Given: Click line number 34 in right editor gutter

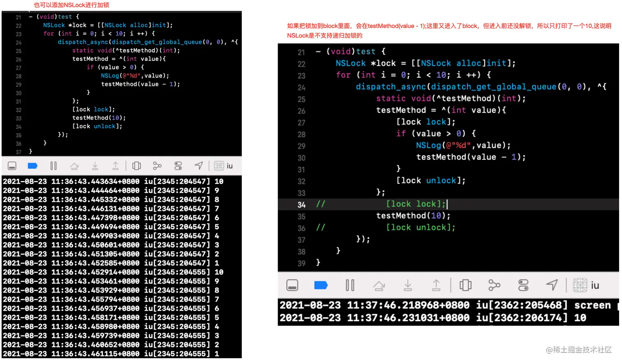Looking at the screenshot, I should point(302,205).
